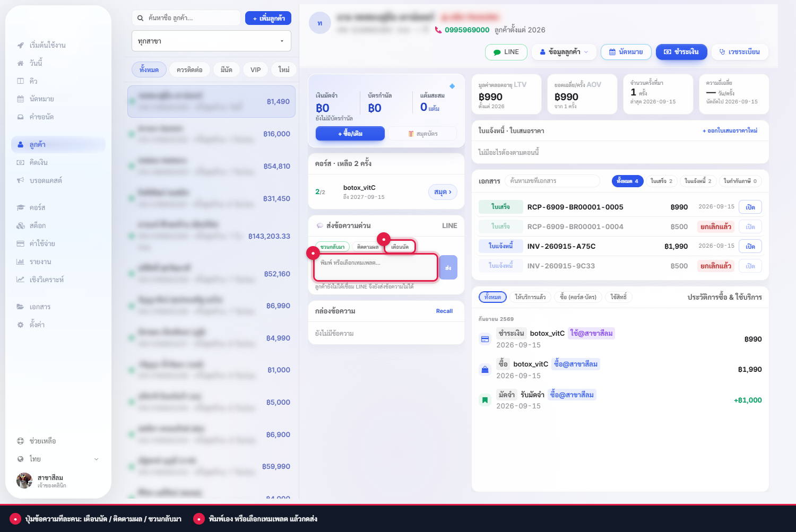Focus the ค้นหาเลขที่เอกสาร search field
The width and height of the screenshot is (796, 532).
tap(552, 181)
